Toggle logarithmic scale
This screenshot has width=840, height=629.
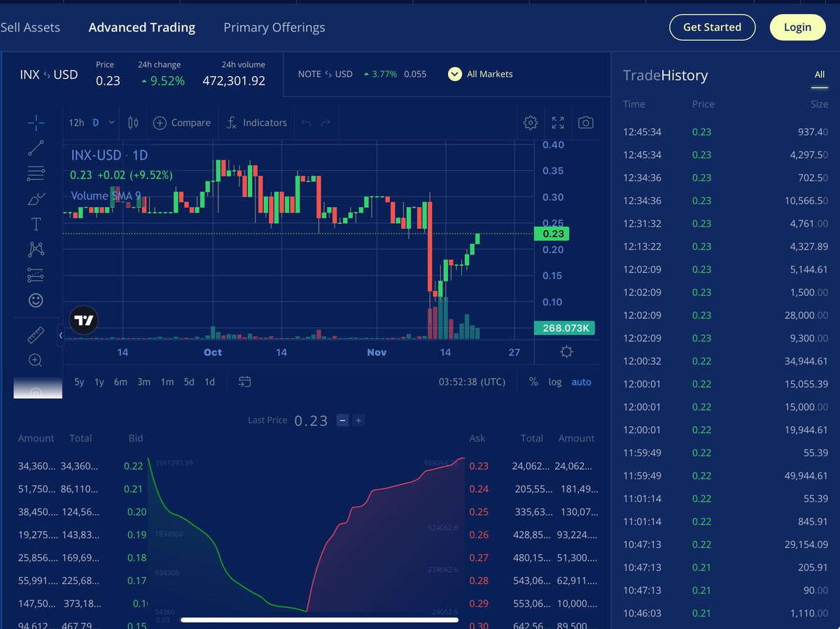coord(555,382)
